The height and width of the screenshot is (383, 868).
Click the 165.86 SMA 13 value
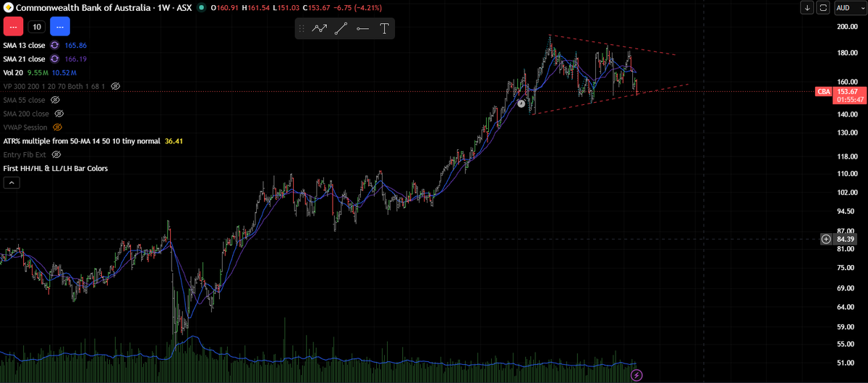(x=75, y=45)
